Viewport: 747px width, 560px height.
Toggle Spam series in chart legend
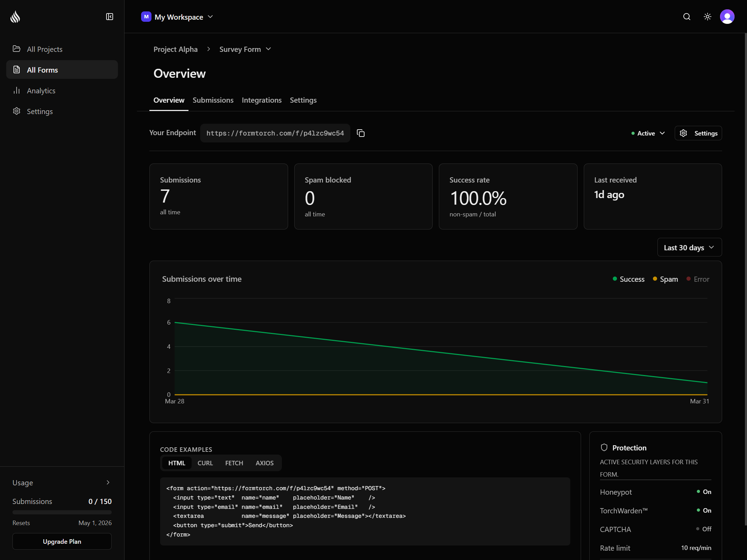[x=665, y=279]
